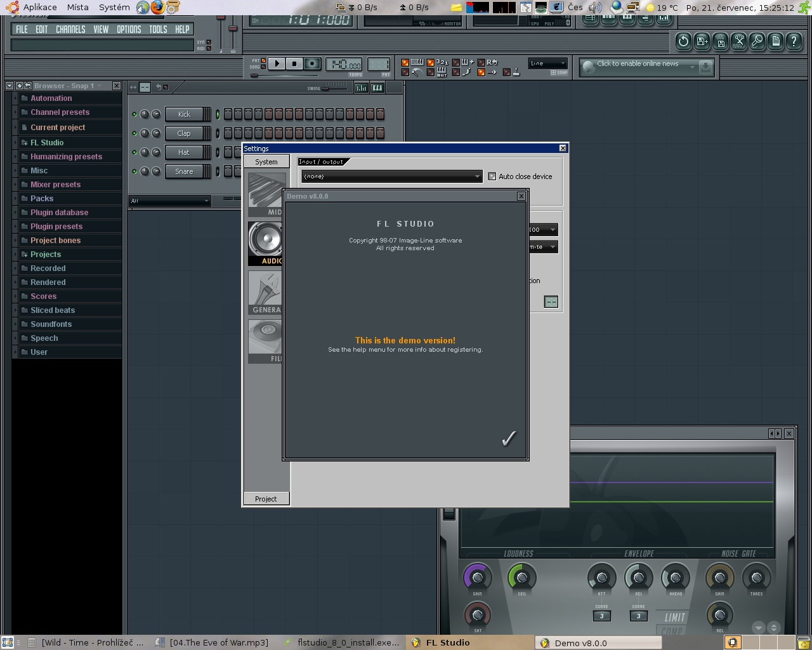The height and width of the screenshot is (650, 812).
Task: Mute the Kick channel green LED
Action: click(x=134, y=114)
